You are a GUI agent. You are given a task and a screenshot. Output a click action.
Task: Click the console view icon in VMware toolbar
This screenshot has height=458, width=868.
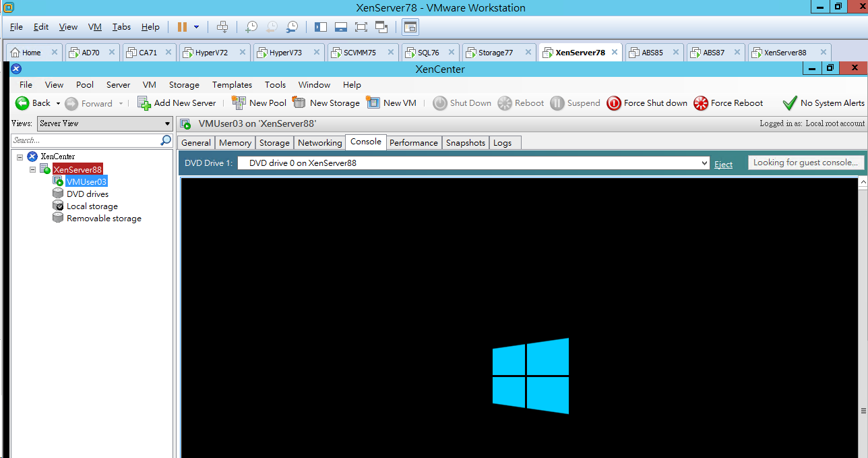pos(410,27)
